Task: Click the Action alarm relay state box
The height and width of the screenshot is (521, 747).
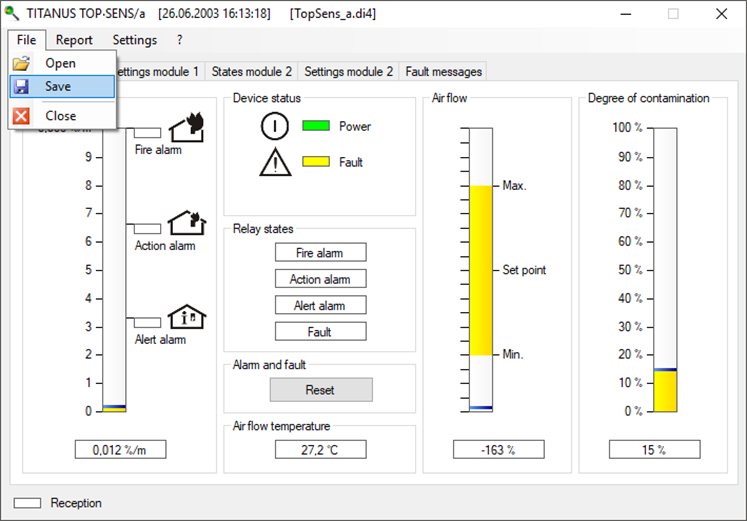Action: pyautogui.click(x=321, y=279)
